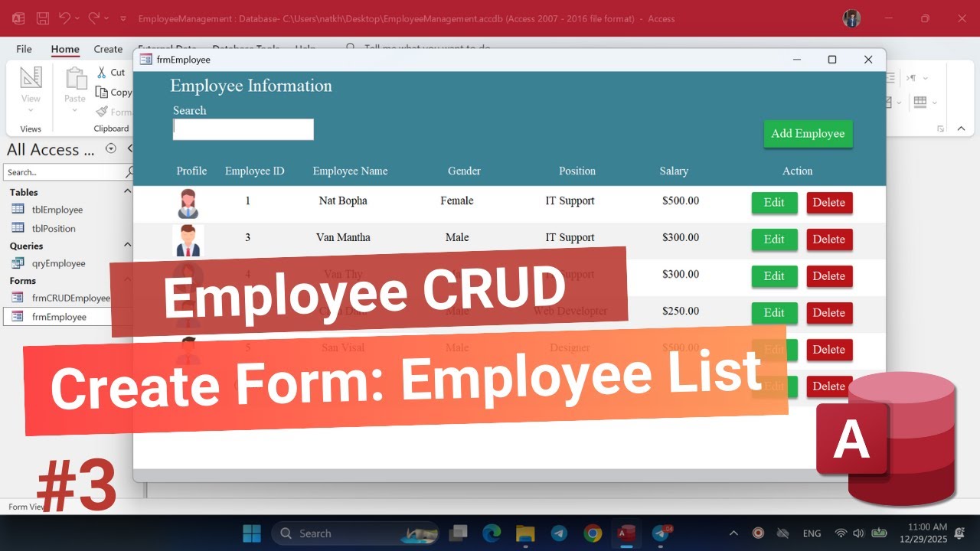980x551 pixels.
Task: Click the Paste clipboard icon
Action: pos(75,78)
